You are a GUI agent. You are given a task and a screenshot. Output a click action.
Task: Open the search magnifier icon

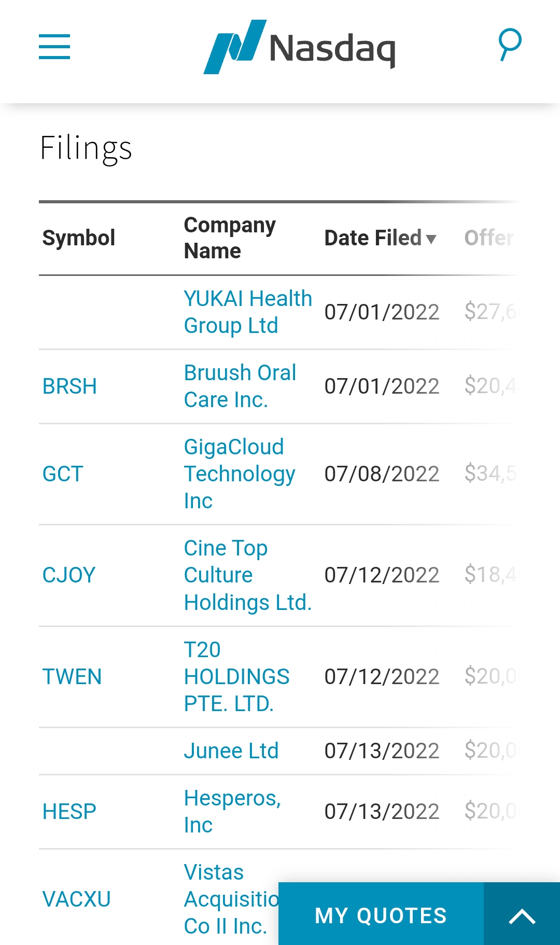510,45
